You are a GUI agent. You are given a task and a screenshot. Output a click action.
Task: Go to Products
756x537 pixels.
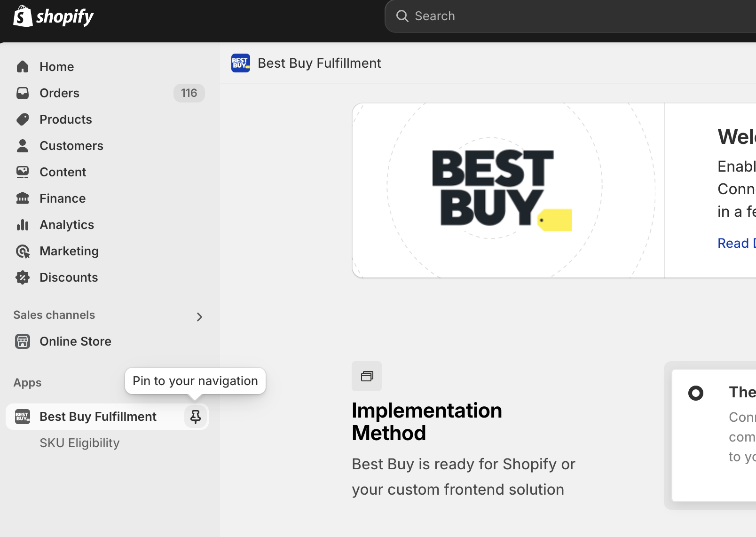coord(65,119)
